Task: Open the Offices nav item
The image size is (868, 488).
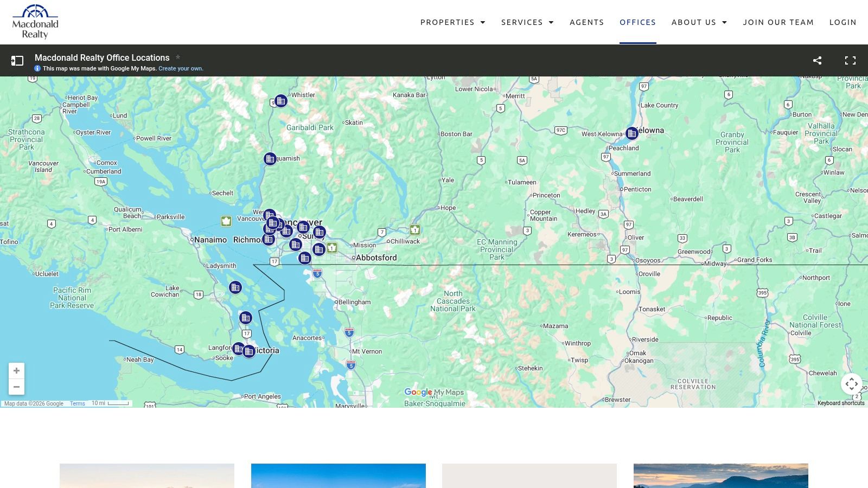Action: (x=637, y=22)
